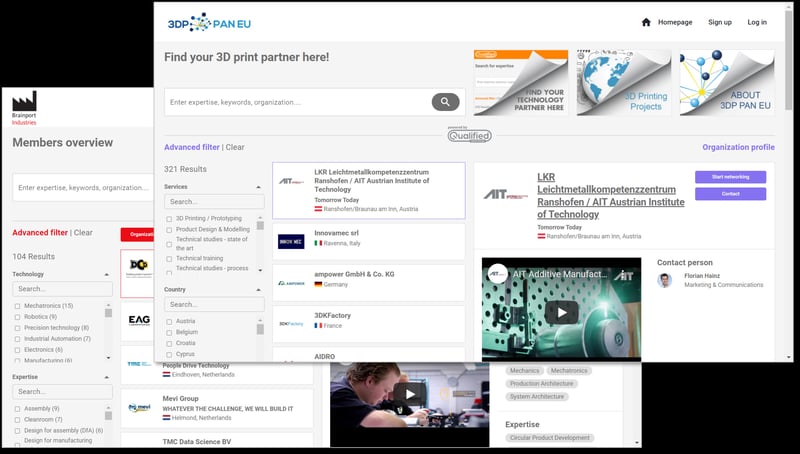The height and width of the screenshot is (454, 800).
Task: Click the ampower logo in results
Action: pyautogui.click(x=291, y=283)
